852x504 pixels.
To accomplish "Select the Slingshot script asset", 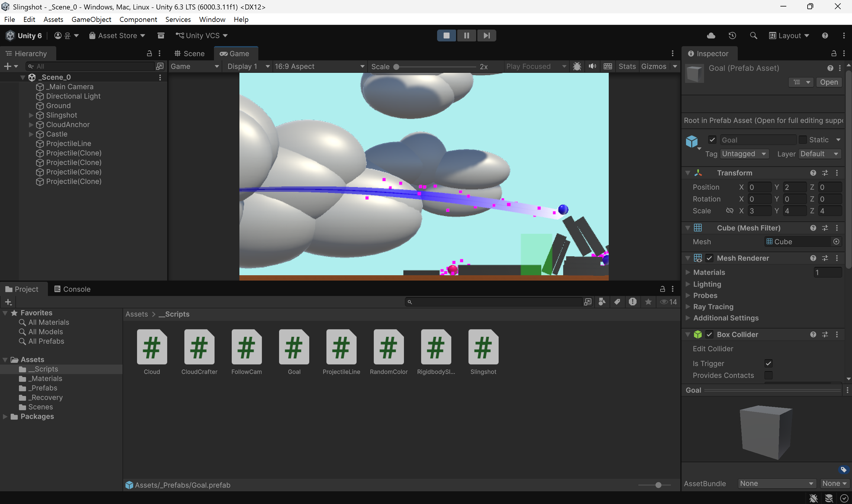I will coord(483,352).
